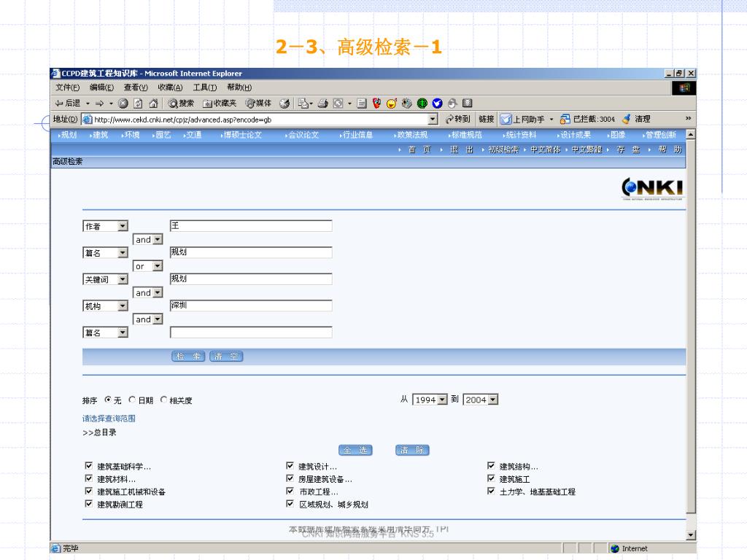The width and height of the screenshot is (747, 560).
Task: Click the empty last search text field
Action: (251, 332)
